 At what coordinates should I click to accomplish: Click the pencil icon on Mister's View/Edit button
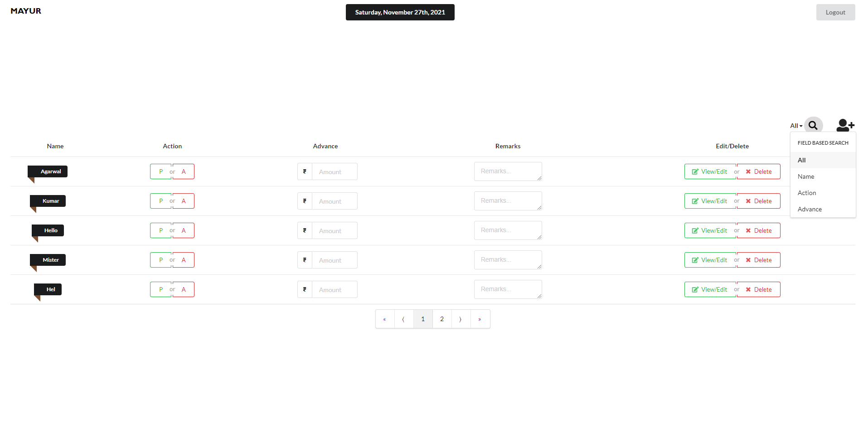tap(695, 259)
